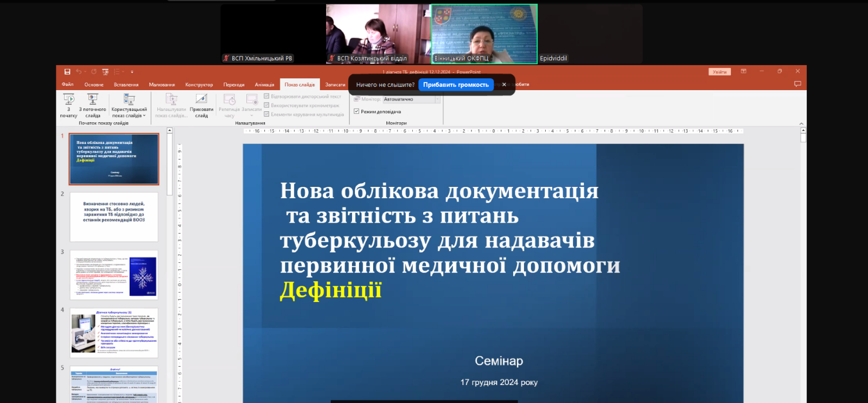
Task: Toggle the Використовувати хронометраж checkbox
Action: point(266,105)
